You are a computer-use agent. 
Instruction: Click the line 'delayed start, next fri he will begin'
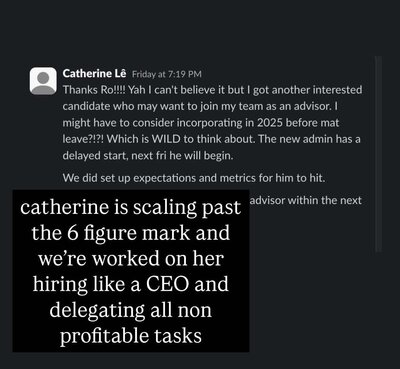coord(148,156)
